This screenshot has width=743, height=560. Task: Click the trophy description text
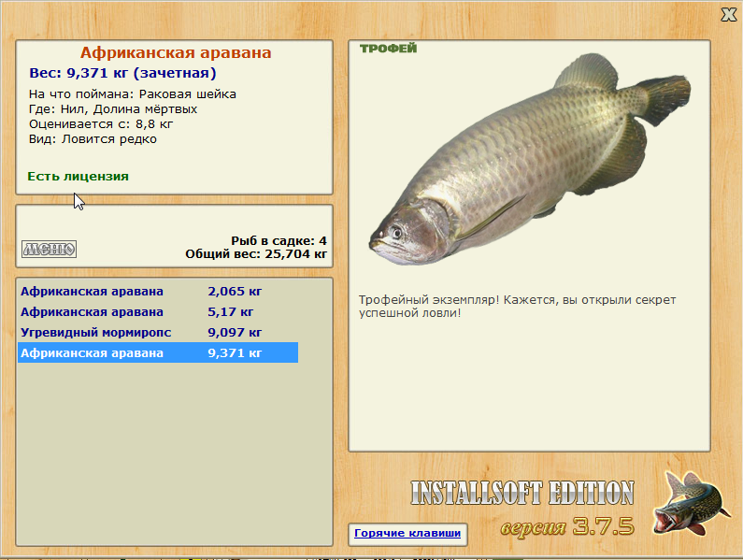coord(517,307)
